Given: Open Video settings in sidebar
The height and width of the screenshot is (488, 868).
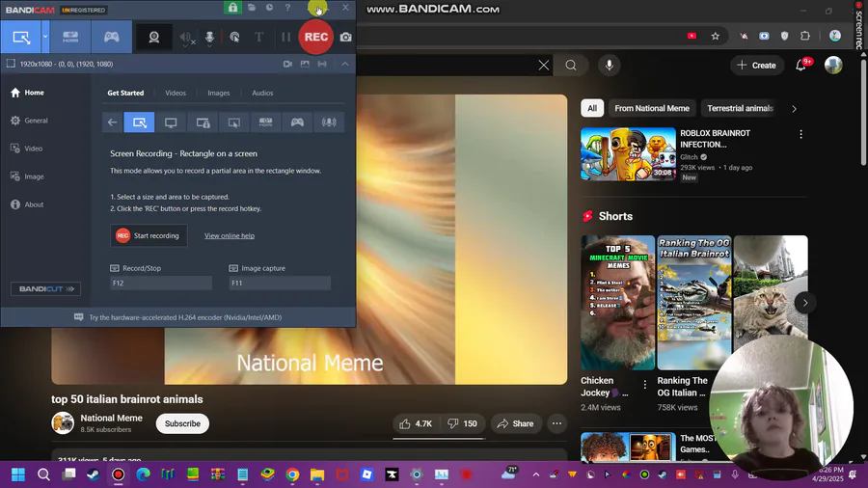Looking at the screenshot, I should pyautogui.click(x=27, y=149).
